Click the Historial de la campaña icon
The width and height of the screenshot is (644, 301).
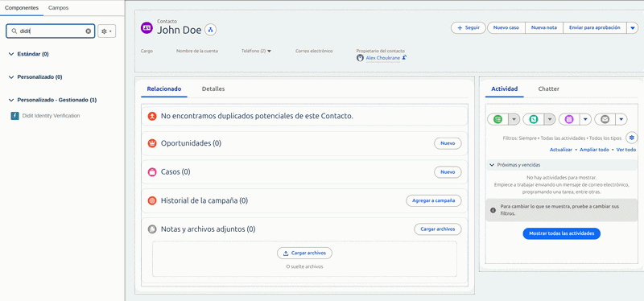click(152, 201)
